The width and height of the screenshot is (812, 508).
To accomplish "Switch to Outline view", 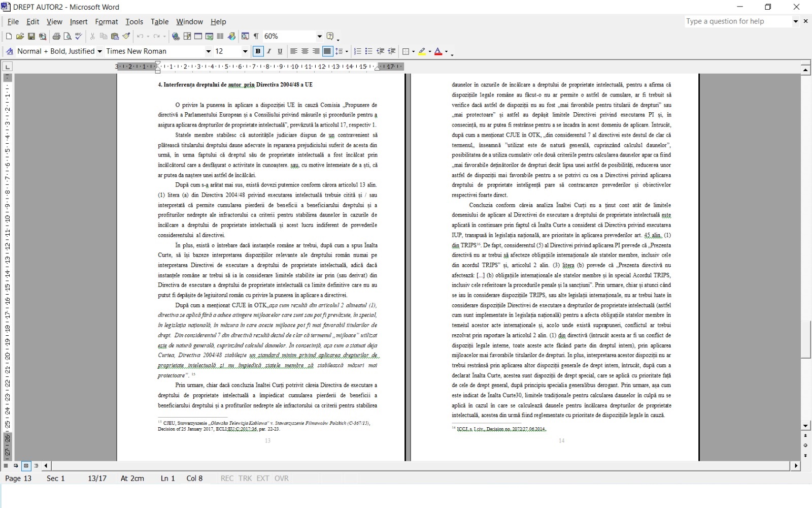I will (x=36, y=465).
